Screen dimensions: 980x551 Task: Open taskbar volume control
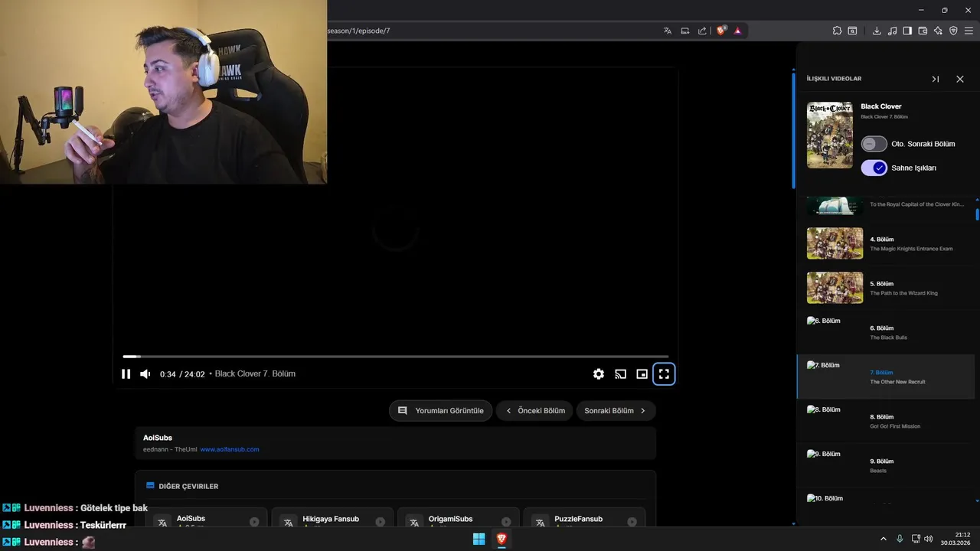point(928,539)
